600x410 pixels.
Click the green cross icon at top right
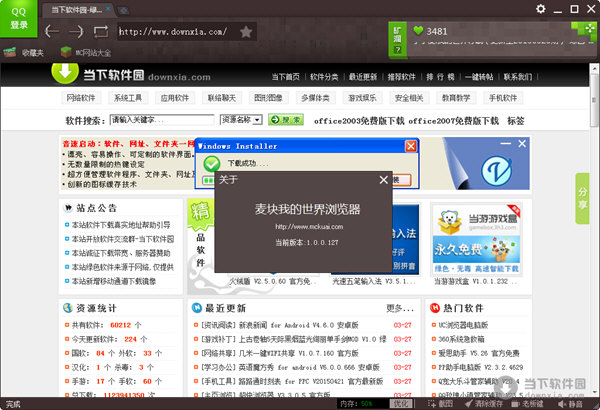590,28
